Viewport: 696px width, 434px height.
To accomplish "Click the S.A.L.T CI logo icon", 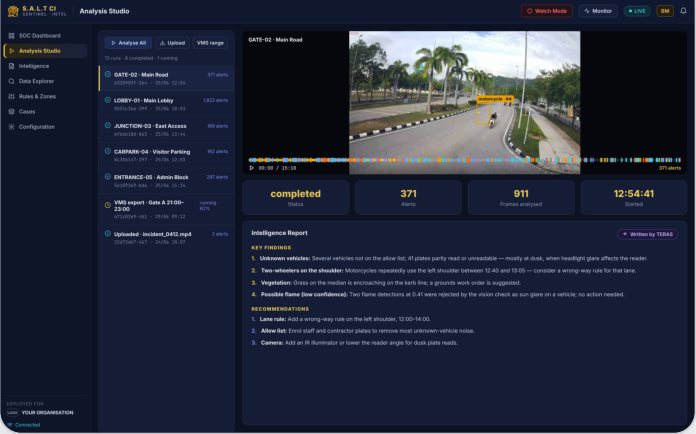I will click(x=13, y=11).
